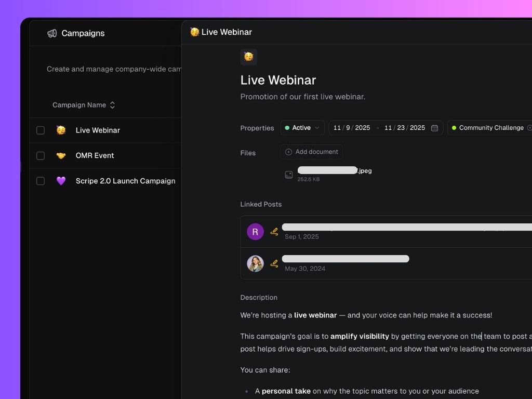Click the '252.6 KB' file size text
The width and height of the screenshot is (532, 399).
click(309, 179)
